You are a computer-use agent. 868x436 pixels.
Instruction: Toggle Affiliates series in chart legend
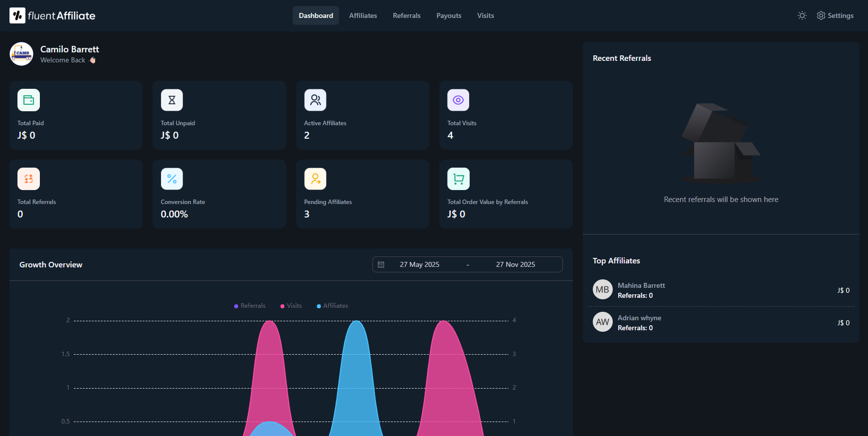point(333,306)
